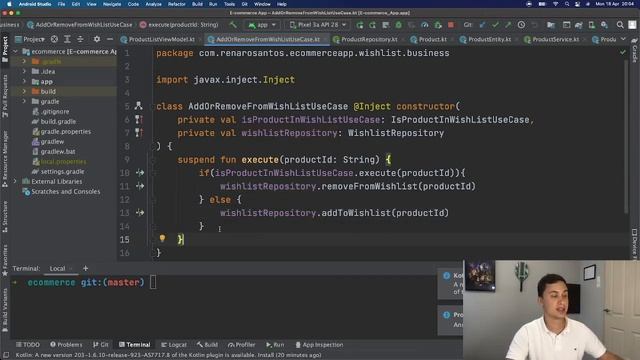This screenshot has height=360, width=640.
Task: Click Select Opened File target icon
Action: (54, 39)
